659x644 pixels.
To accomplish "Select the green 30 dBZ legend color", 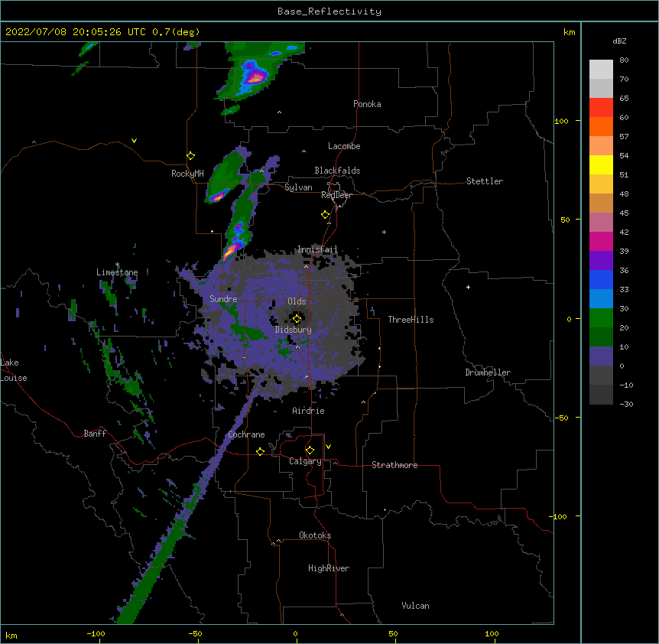I will [x=601, y=318].
